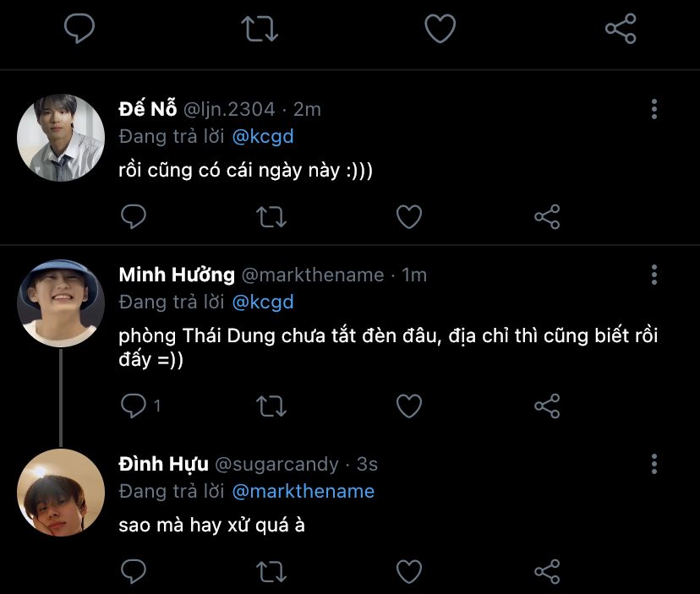Image resolution: width=700 pixels, height=594 pixels.
Task: Open more options for Đế Nỗ's tweet
Action: coord(654,109)
